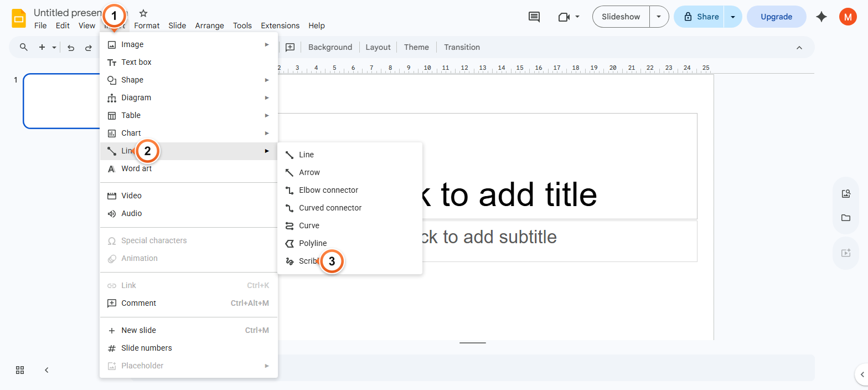Image resolution: width=868 pixels, height=390 pixels.
Task: Insert a Video
Action: pos(189,196)
